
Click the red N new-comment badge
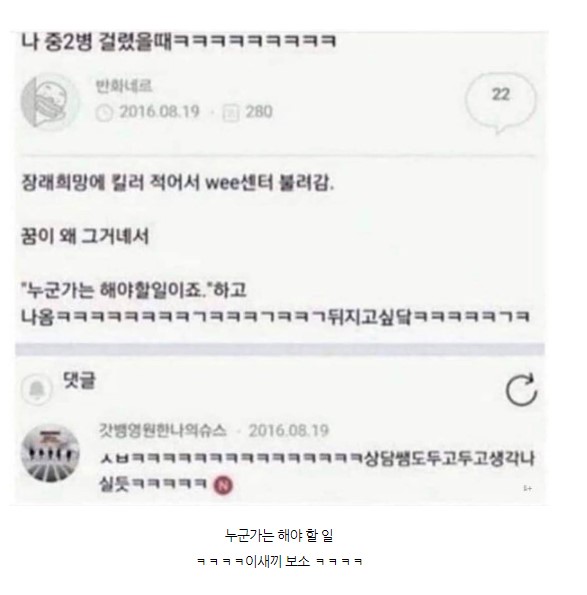click(x=223, y=485)
